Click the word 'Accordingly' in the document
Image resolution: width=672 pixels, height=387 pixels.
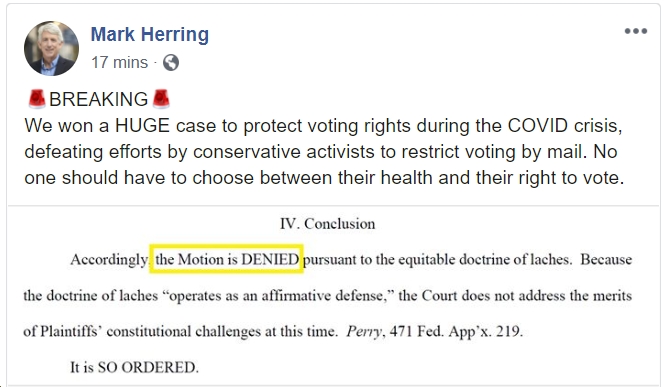109,260
